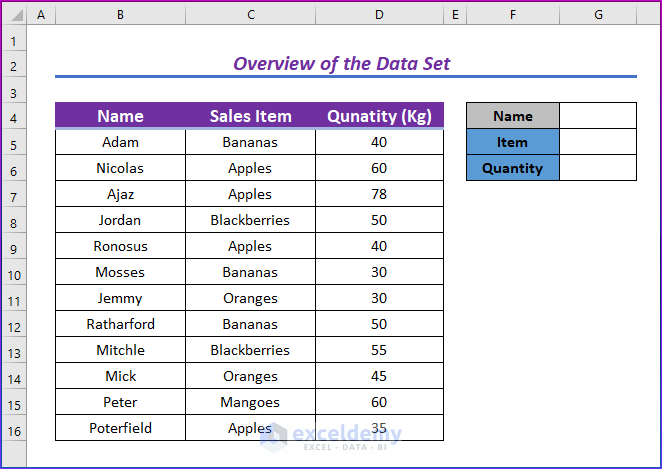Click row 16 header
Image resolution: width=662 pixels, height=469 pixels.
[14, 428]
